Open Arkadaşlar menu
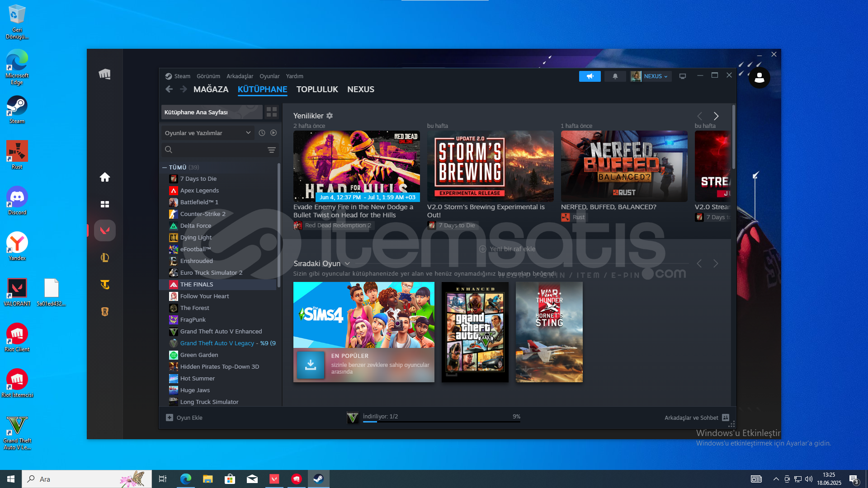This screenshot has width=868, height=488. point(240,76)
